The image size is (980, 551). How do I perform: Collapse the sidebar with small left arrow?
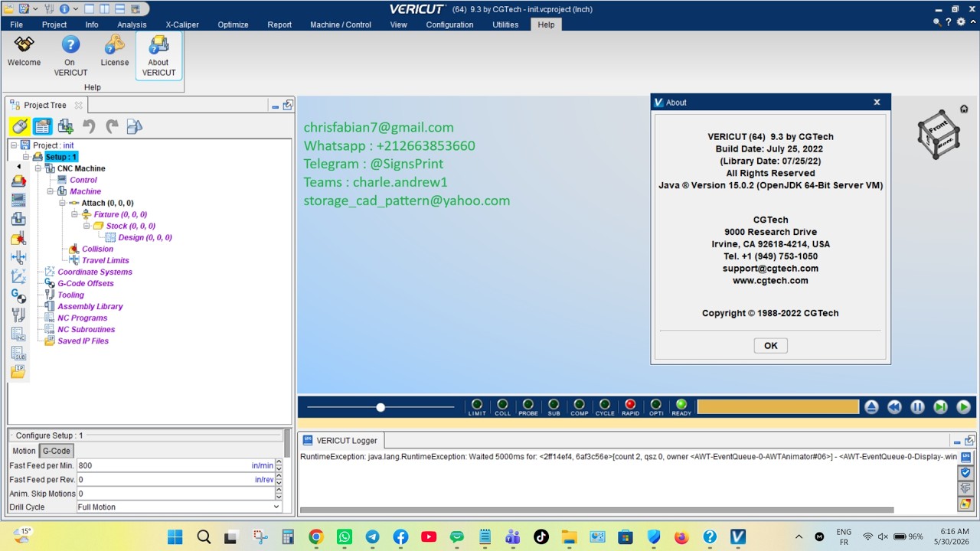point(18,166)
